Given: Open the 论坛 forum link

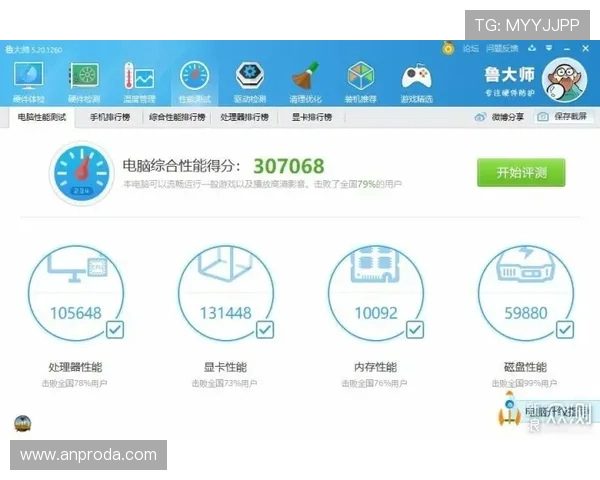Looking at the screenshot, I should 471,48.
